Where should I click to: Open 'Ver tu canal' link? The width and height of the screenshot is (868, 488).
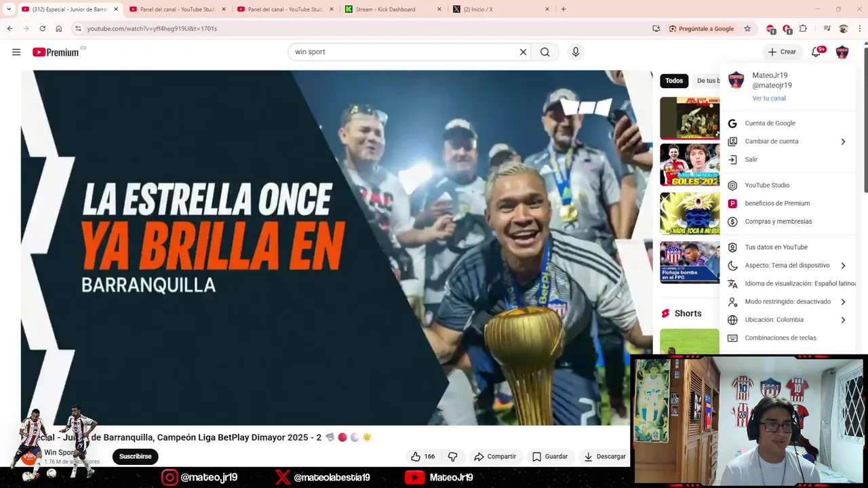click(769, 98)
